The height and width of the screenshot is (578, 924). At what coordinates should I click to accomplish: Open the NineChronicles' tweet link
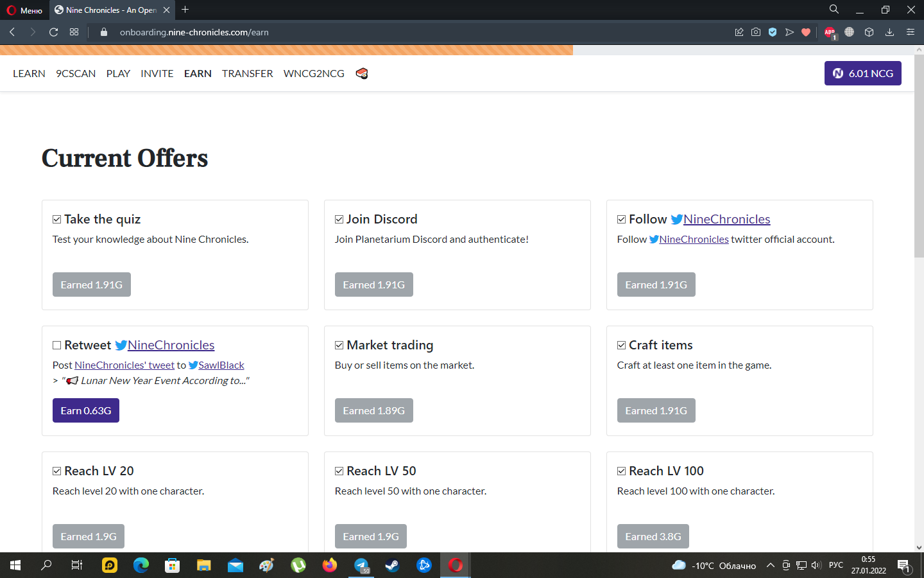pyautogui.click(x=124, y=365)
